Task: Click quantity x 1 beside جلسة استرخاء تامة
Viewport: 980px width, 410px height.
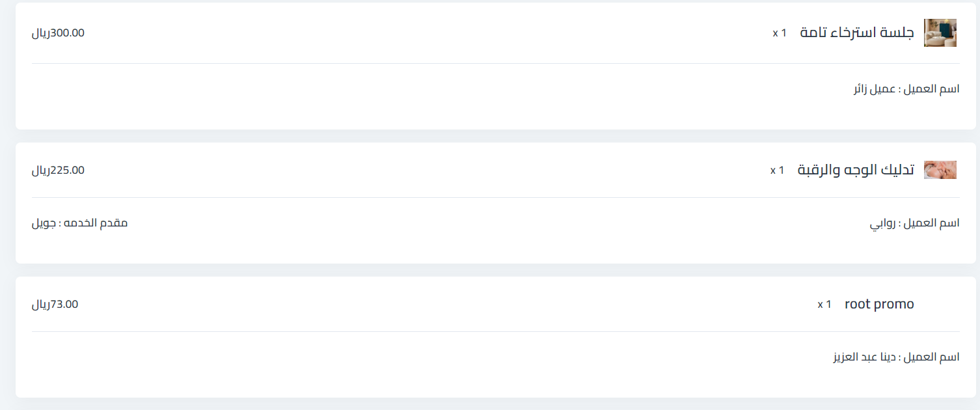Action: pos(780,33)
